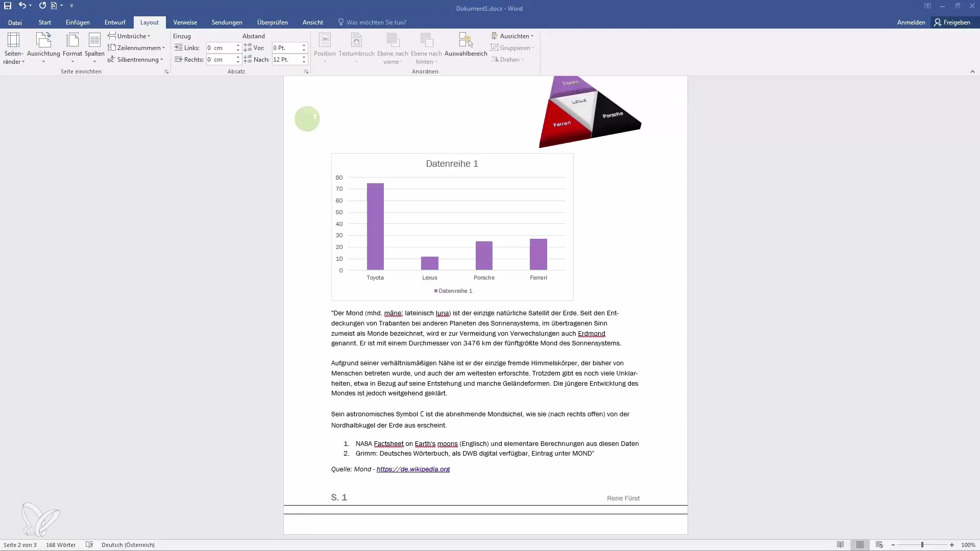
Task: Switch to web layout view
Action: point(879,545)
